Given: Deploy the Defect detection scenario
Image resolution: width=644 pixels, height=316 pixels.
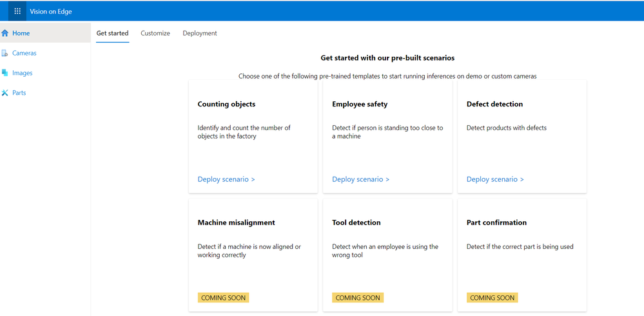Looking at the screenshot, I should pyautogui.click(x=495, y=179).
